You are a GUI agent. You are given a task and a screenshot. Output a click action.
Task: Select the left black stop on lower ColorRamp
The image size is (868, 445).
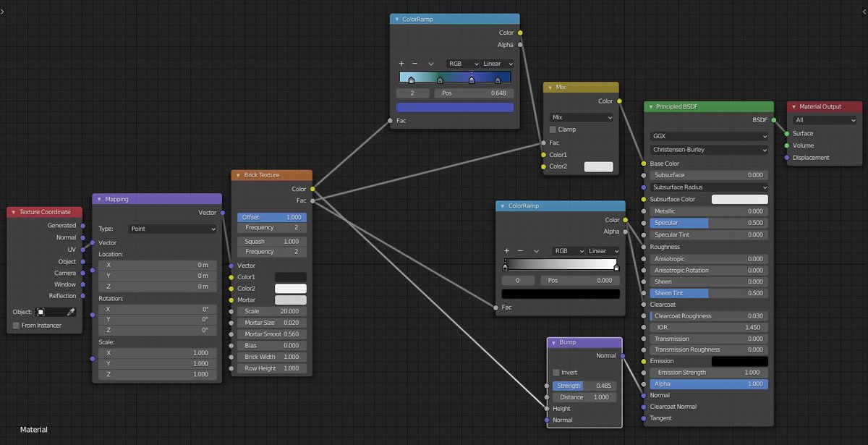[x=505, y=268]
